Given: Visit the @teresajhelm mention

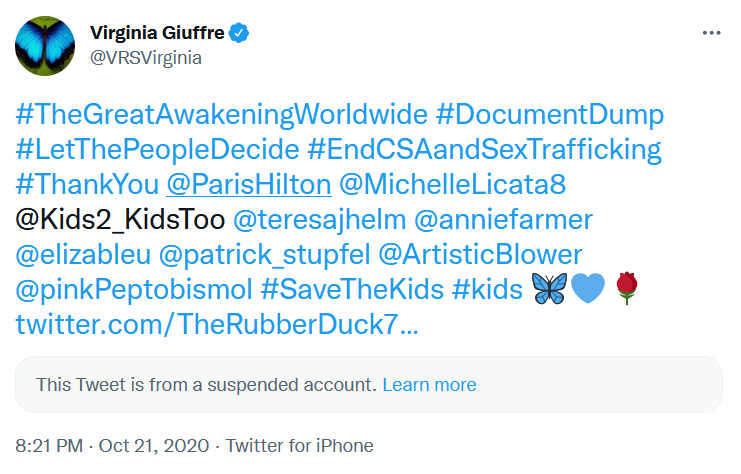Looking at the screenshot, I should (319, 220).
